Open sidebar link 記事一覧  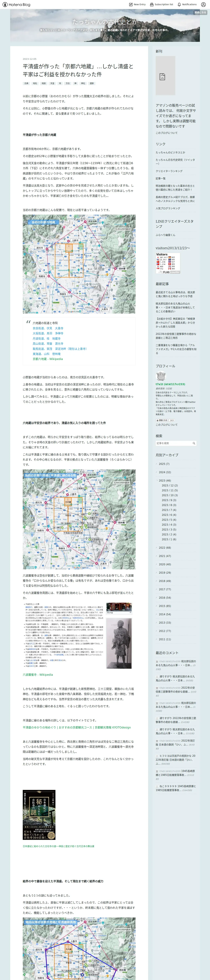[160, 178]
